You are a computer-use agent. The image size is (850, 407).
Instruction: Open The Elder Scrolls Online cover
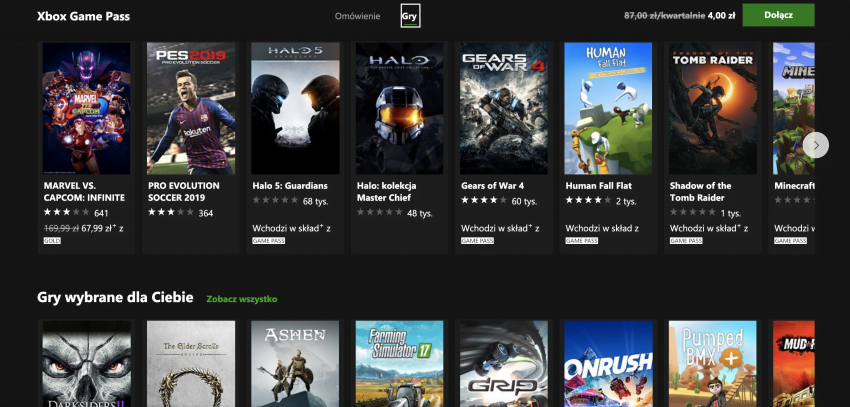[x=191, y=364]
